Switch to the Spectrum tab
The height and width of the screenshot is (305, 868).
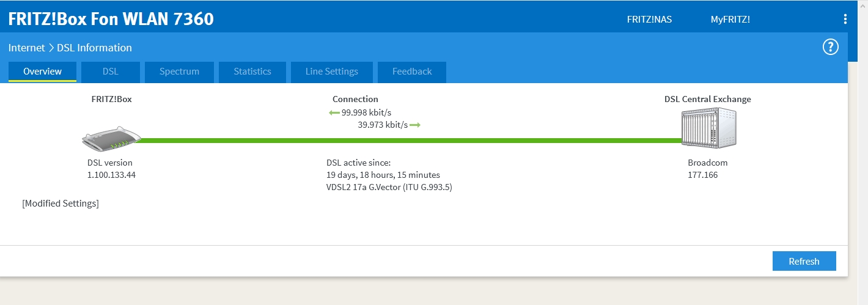[179, 72]
